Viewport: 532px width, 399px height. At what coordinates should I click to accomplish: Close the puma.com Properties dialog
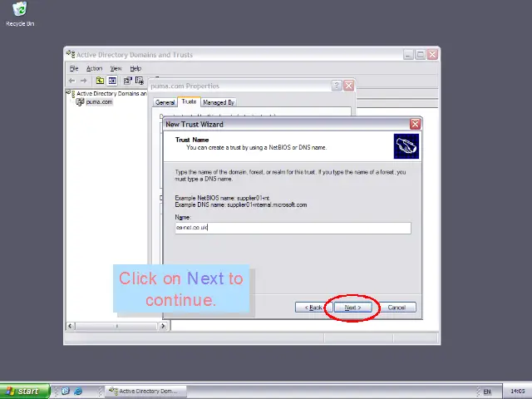point(349,86)
